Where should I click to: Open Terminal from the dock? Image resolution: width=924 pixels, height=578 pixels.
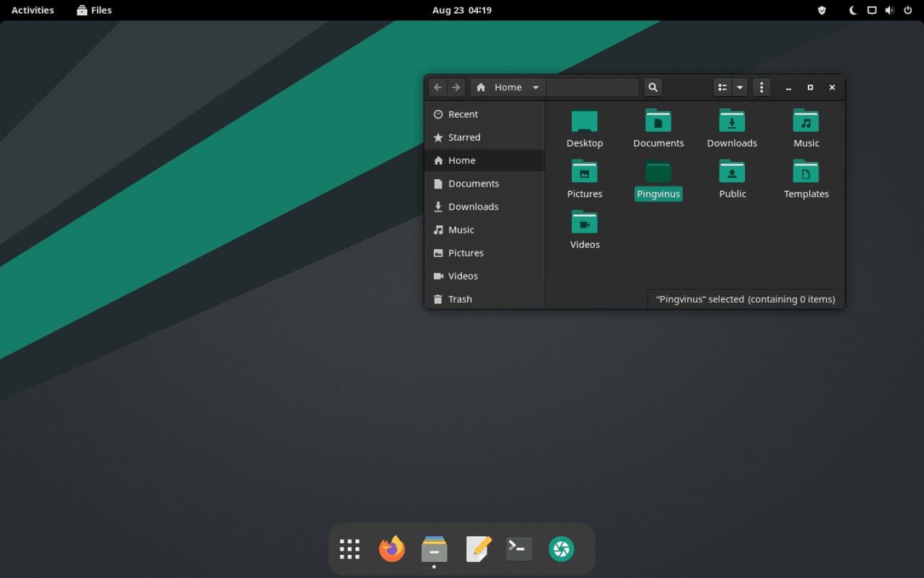click(x=519, y=549)
